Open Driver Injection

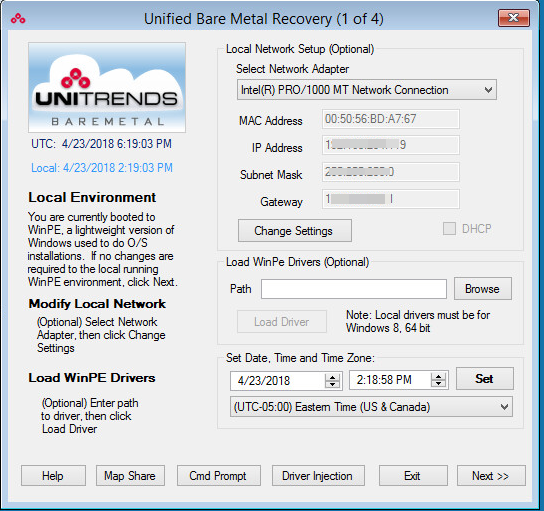coord(318,476)
